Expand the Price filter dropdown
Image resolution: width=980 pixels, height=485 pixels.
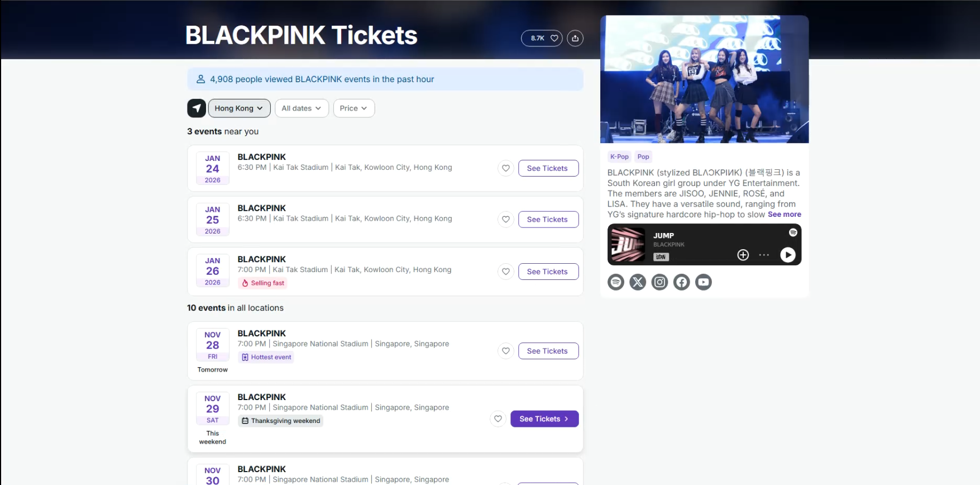(353, 108)
